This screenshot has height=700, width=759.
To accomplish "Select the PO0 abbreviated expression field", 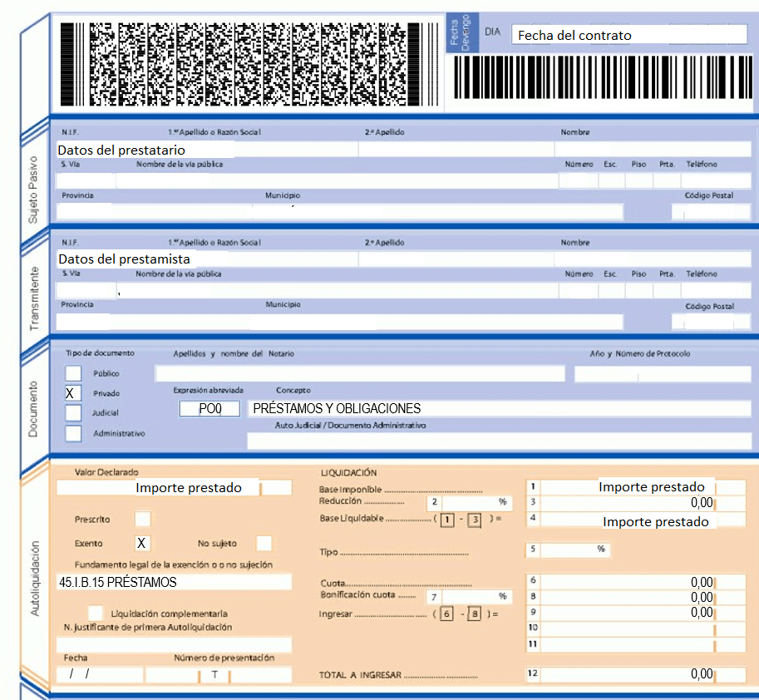I will pos(209,409).
